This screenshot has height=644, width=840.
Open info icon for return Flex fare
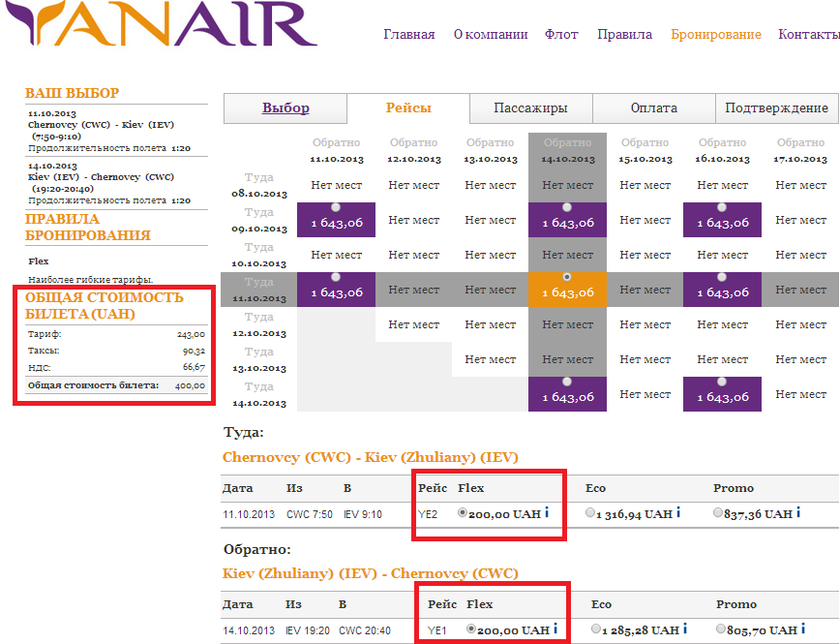555,629
